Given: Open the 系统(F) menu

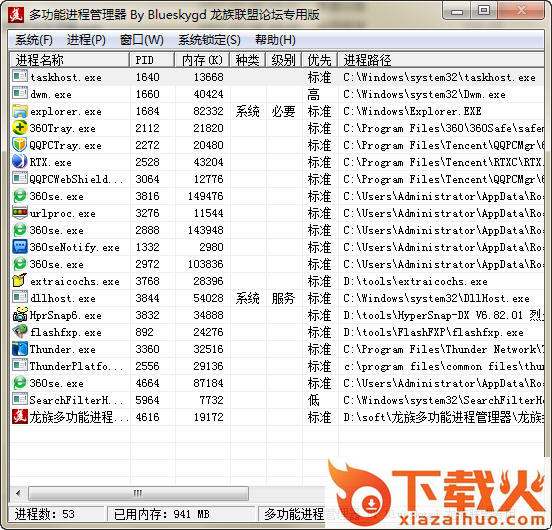Looking at the screenshot, I should point(34,40).
